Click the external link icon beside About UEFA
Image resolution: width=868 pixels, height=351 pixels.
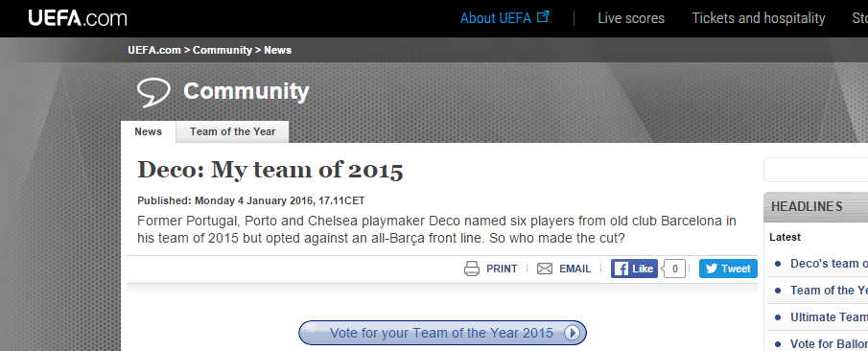coord(543,16)
